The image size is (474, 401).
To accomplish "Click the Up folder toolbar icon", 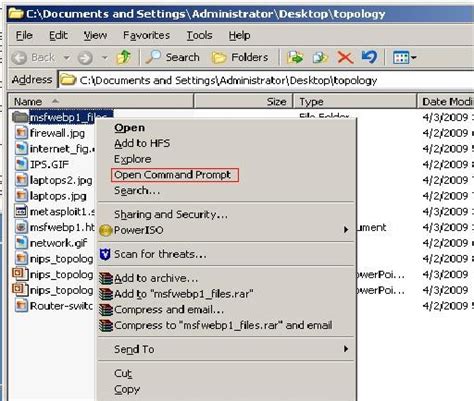I will (123, 57).
